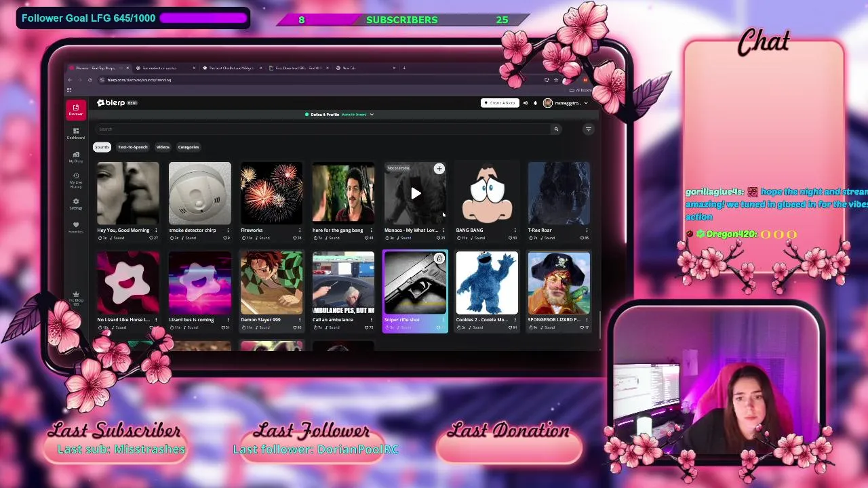868x488 pixels.
Task: Open the SPONGEBOB LIZARD title link
Action: [x=554, y=320]
